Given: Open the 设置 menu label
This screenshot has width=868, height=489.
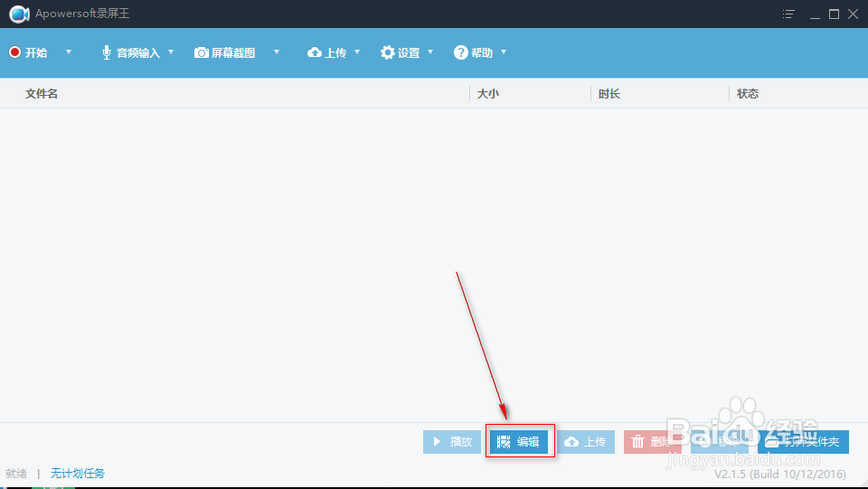Looking at the screenshot, I should (x=409, y=52).
